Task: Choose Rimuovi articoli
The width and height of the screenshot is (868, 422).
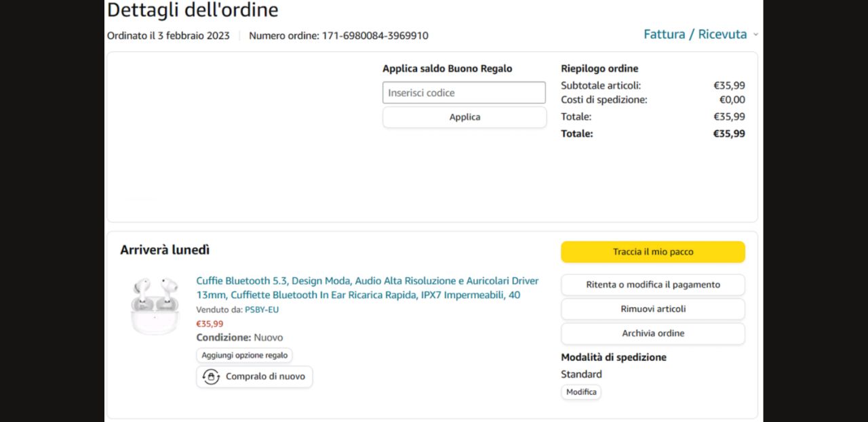Action: (x=652, y=309)
